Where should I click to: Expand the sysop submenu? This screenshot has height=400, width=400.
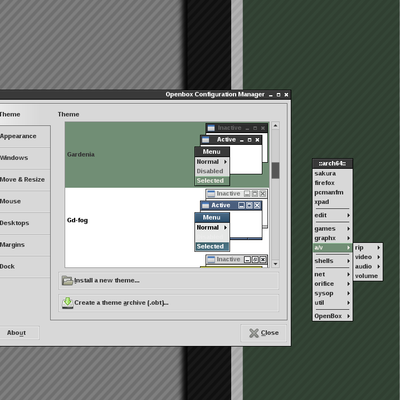[332, 293]
